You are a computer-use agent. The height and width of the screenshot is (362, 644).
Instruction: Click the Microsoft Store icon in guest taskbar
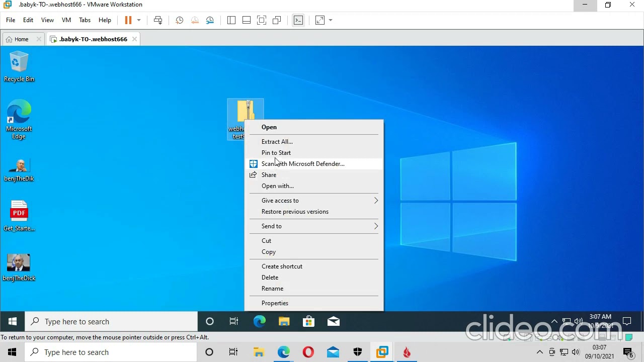pos(308,322)
